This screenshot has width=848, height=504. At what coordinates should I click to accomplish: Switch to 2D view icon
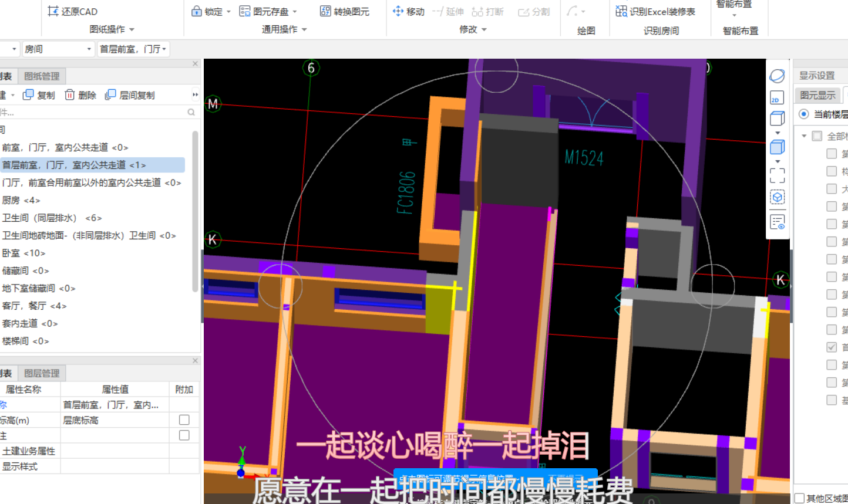coord(777,97)
